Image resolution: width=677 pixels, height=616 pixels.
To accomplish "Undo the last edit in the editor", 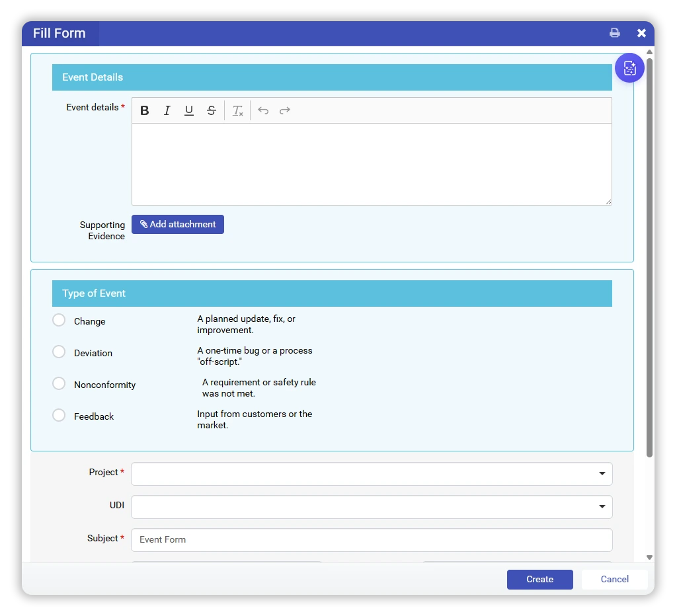I will [x=262, y=110].
